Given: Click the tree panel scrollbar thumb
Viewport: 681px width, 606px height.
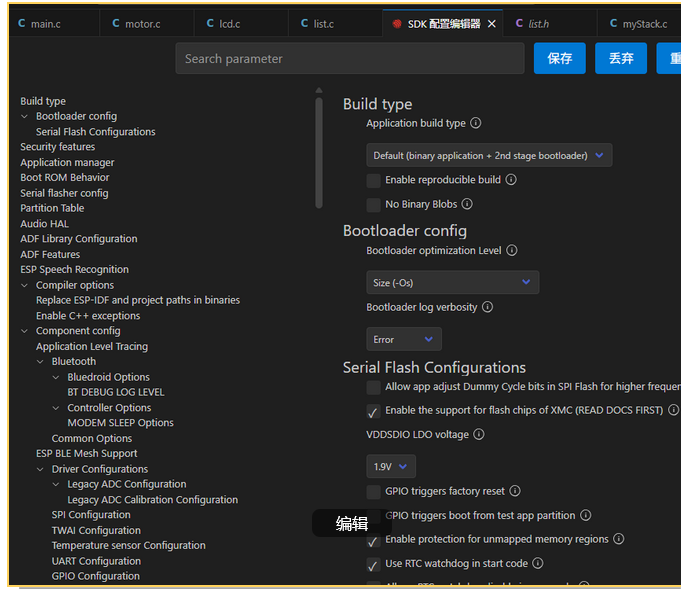Looking at the screenshot, I should 319,153.
